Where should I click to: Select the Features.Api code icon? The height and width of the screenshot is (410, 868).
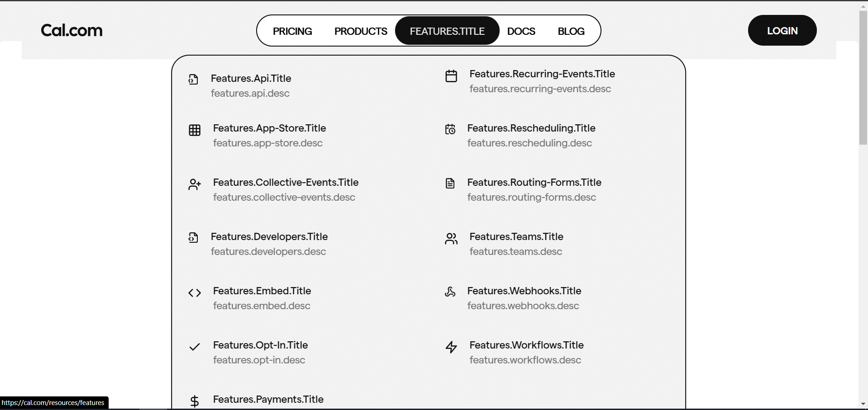pos(194,79)
